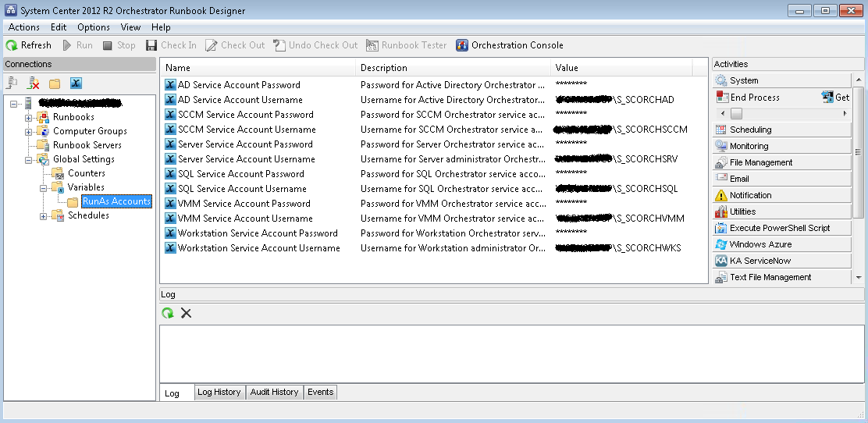The height and width of the screenshot is (423, 868).
Task: Select Runbooks in the tree
Action: pyautogui.click(x=73, y=117)
